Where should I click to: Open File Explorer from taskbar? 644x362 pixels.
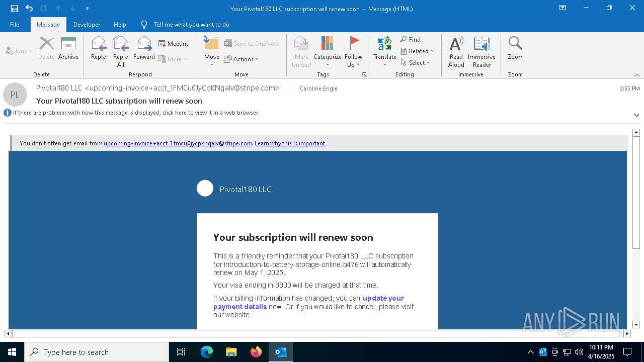(x=231, y=352)
